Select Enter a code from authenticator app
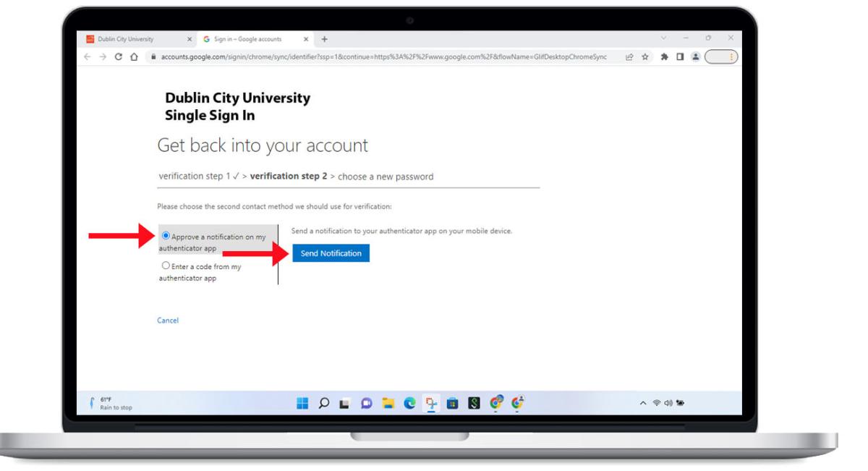Screen dimensions: 868x471 tap(166, 266)
